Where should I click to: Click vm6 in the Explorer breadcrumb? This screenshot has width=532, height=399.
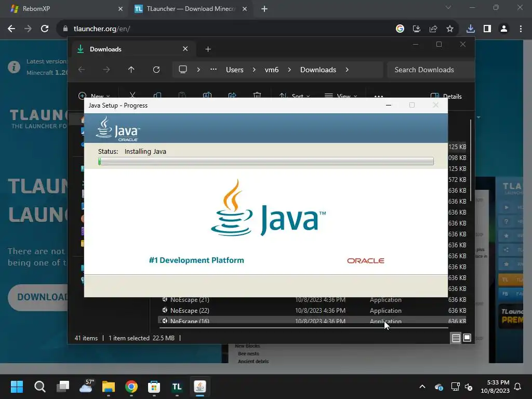click(x=271, y=70)
